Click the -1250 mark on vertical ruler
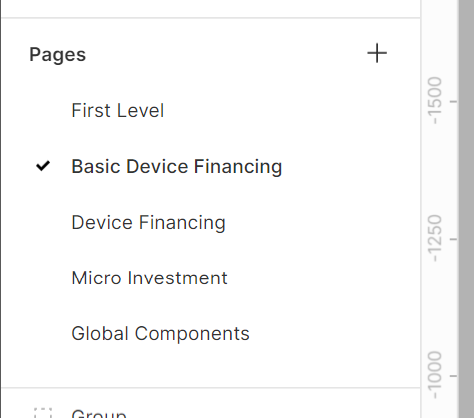 pyautogui.click(x=435, y=239)
